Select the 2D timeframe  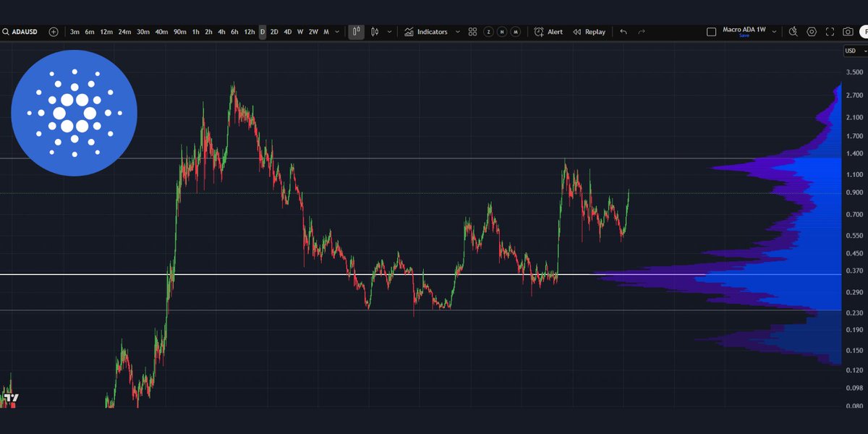275,32
